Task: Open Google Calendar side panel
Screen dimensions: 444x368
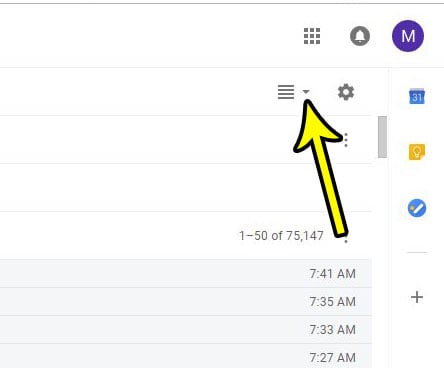Action: tap(417, 96)
